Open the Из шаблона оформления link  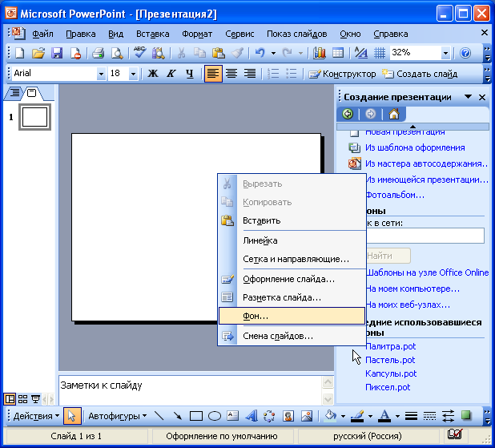click(415, 147)
